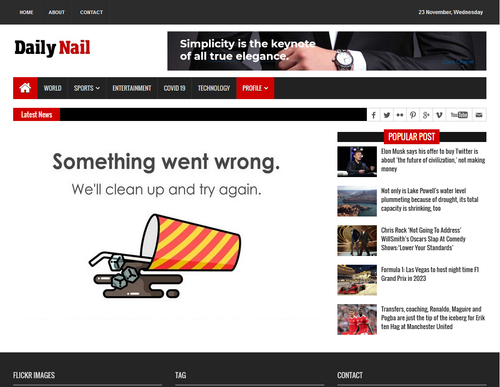Go to Home in top bar

point(26,12)
